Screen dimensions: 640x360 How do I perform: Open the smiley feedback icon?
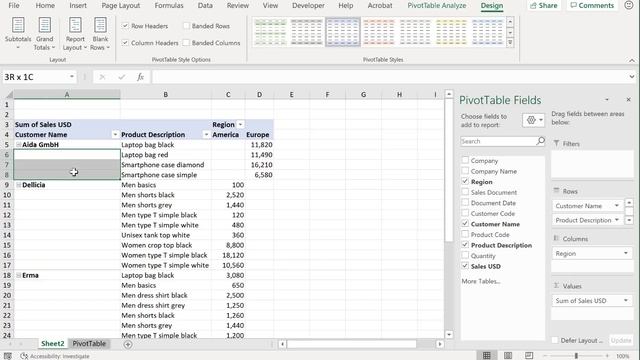(x=629, y=5)
